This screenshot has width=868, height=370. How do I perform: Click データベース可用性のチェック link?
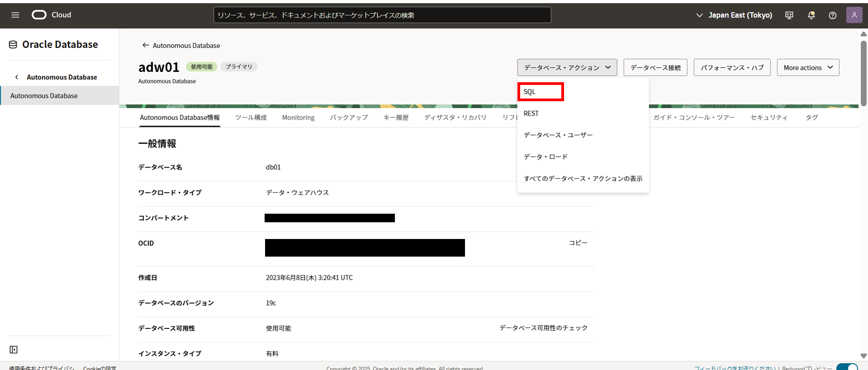[x=543, y=328]
